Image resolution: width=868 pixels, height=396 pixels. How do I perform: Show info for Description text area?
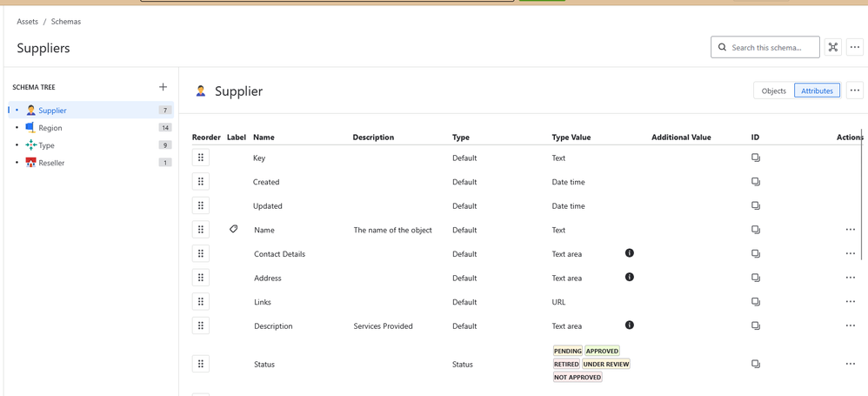630,326
